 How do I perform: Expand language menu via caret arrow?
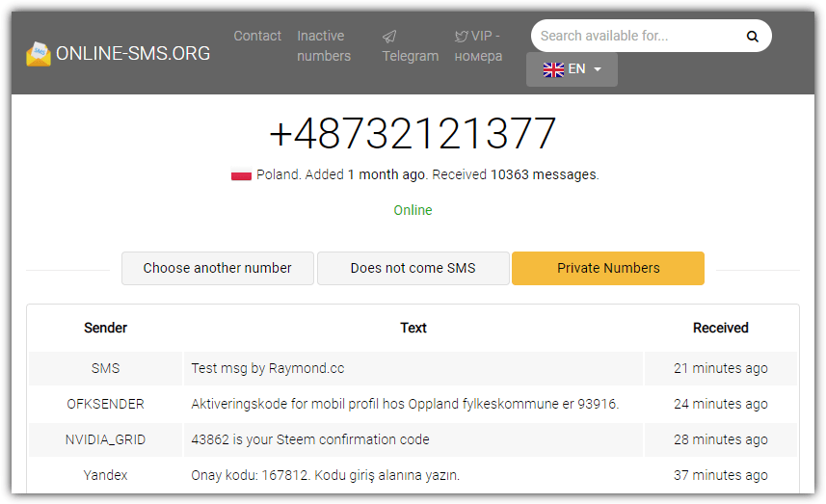[x=598, y=69]
